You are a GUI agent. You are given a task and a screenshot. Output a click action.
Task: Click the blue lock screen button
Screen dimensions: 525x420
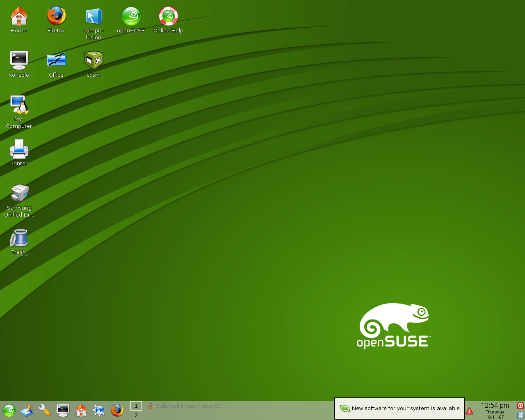click(x=520, y=415)
